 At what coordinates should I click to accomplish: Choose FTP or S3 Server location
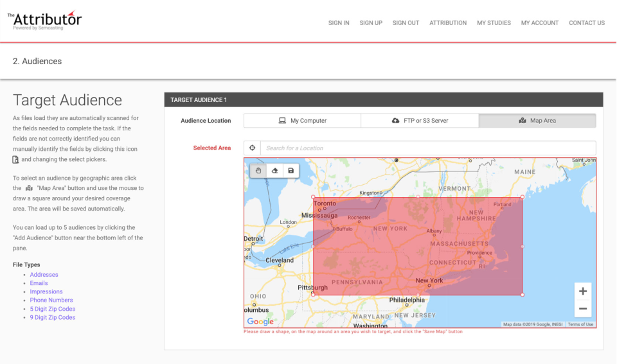pos(420,121)
